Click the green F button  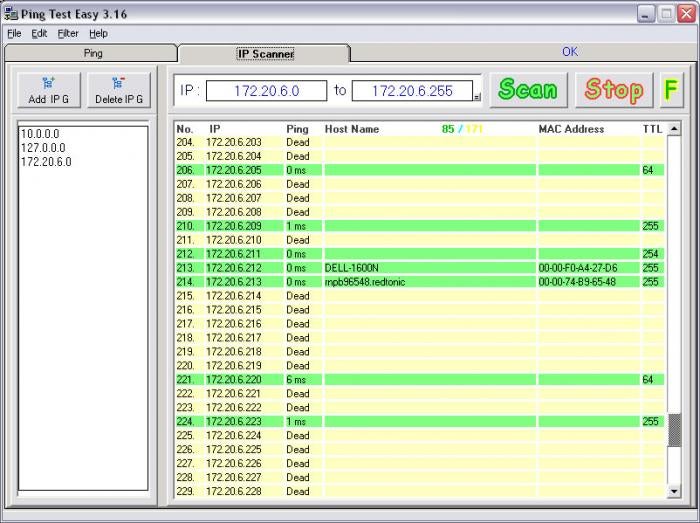tap(672, 91)
